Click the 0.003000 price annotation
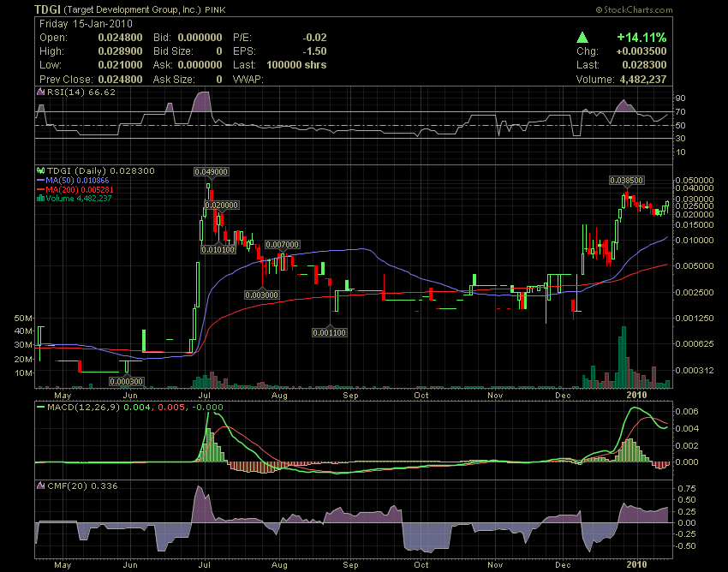Viewport: 728px width, 572px height. 262,295
